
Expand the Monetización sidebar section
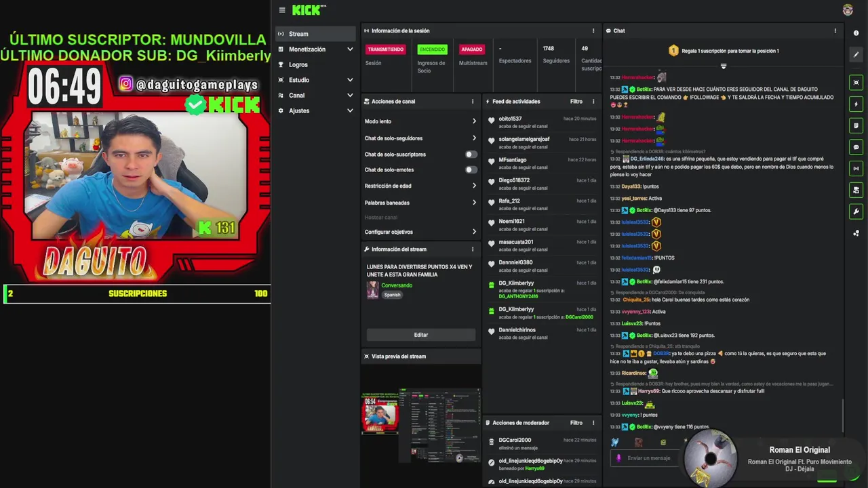315,49
